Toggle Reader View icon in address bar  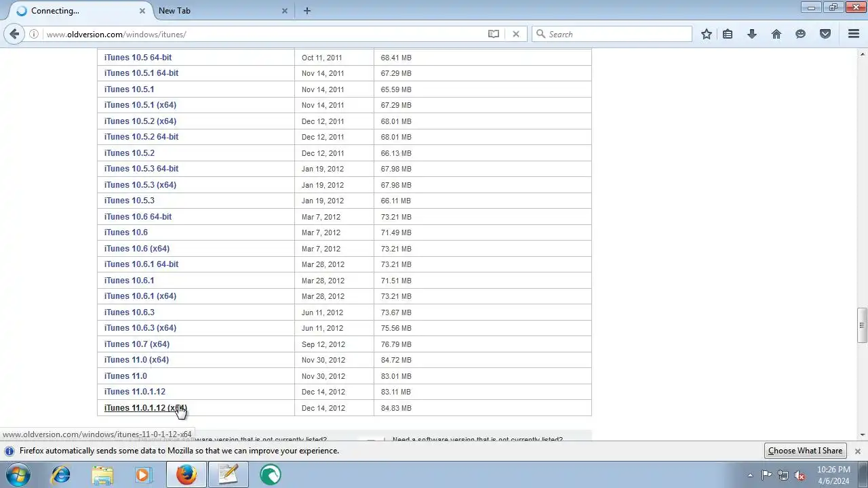click(x=494, y=34)
